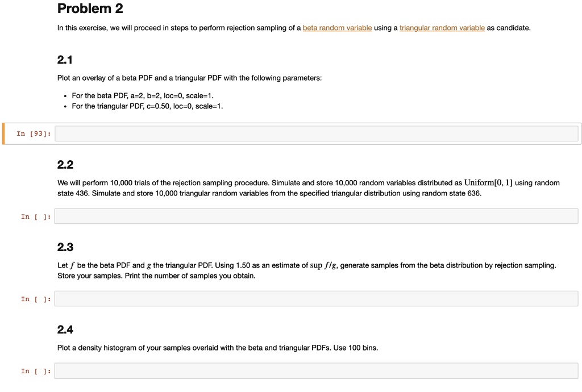Click the orange active-cell indicator bar
Viewport: 582px width, 392px height.
click(x=3, y=133)
